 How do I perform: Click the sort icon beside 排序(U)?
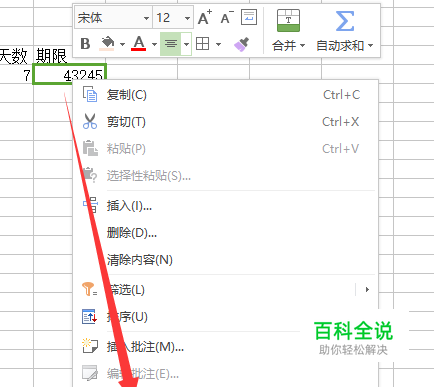90,316
